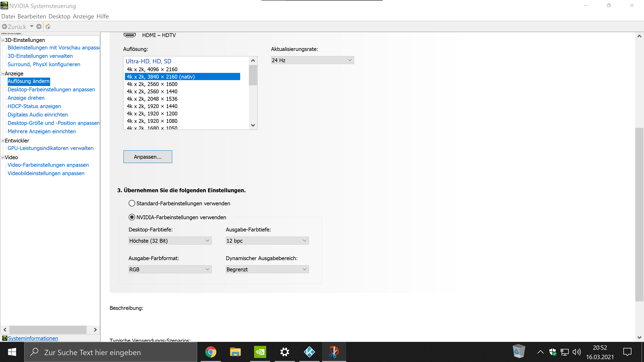The image size is (644, 362).
Task: Click the resolution list scroll-down arrow
Action: 253,125
